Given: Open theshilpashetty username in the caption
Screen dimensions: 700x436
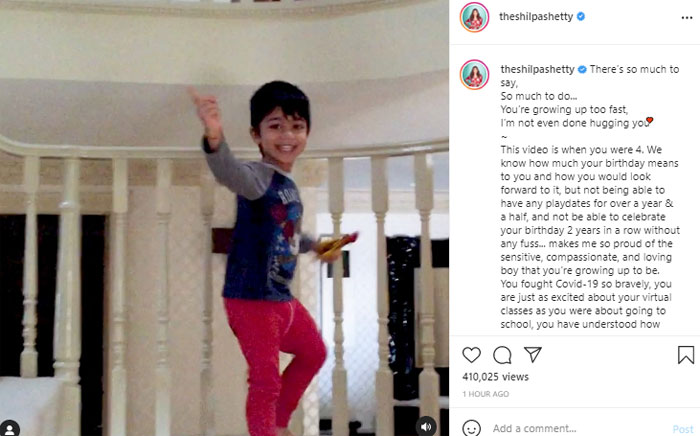Looking at the screenshot, I should click(538, 69).
